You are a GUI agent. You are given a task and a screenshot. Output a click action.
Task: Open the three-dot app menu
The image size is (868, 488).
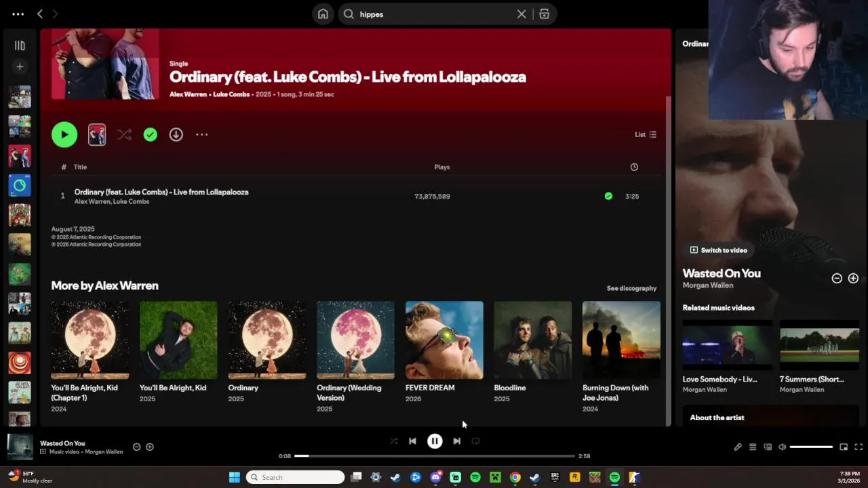click(18, 14)
